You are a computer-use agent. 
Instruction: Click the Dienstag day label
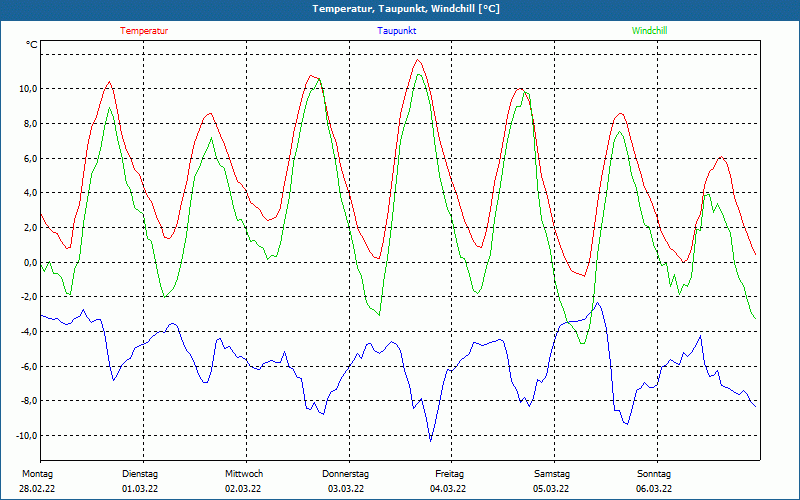(140, 474)
